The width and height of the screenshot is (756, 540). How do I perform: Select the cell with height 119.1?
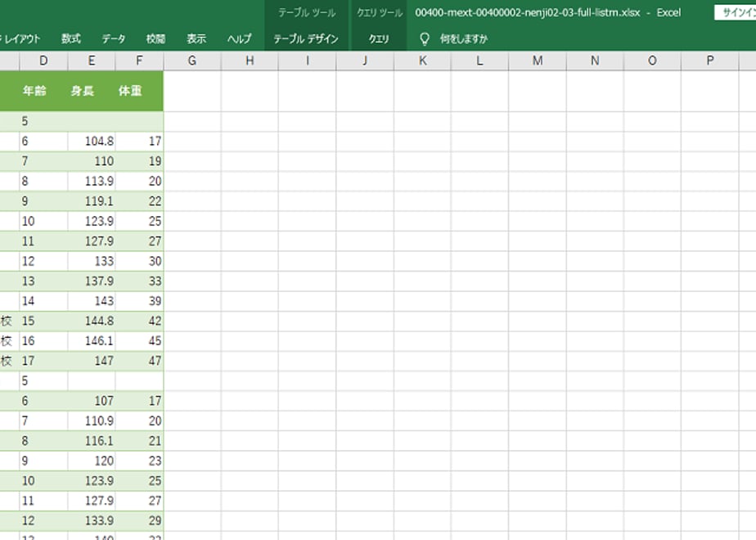click(x=92, y=201)
